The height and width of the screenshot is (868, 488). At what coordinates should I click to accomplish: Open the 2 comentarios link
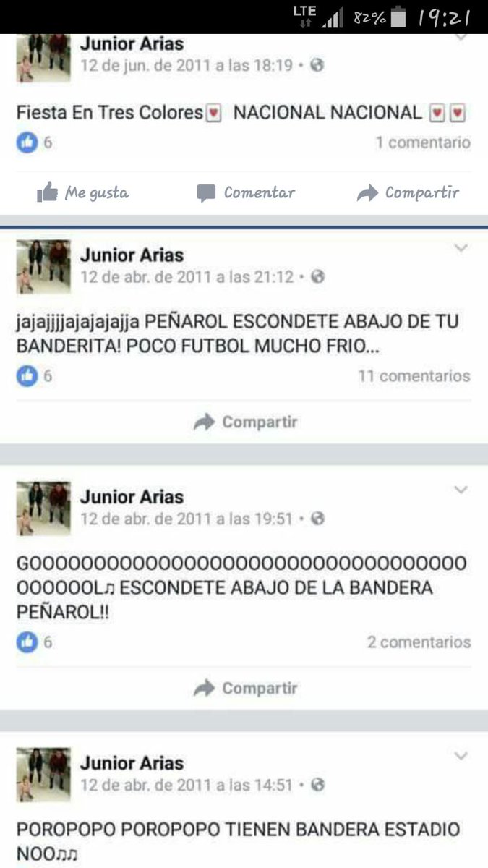419,642
